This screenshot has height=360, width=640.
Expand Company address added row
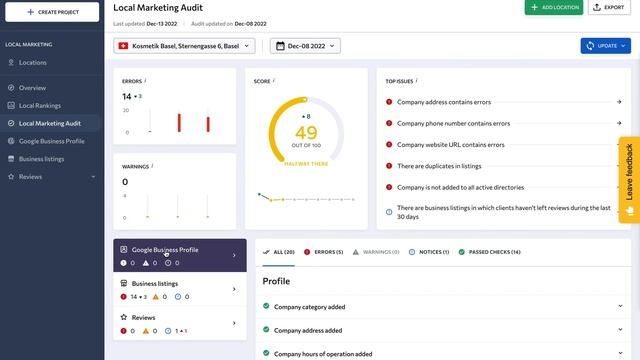click(x=443, y=330)
